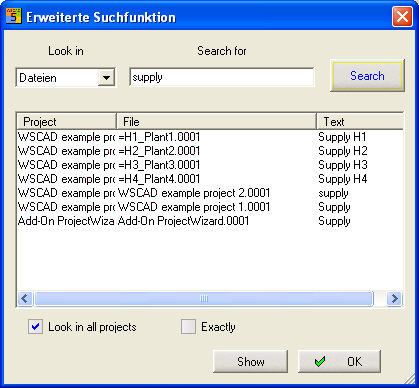The width and height of the screenshot is (419, 388).
Task: Select the =H3_Plant3.0001 result row
Action: point(210,165)
